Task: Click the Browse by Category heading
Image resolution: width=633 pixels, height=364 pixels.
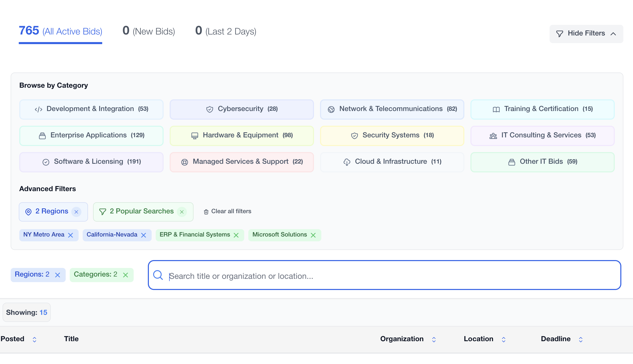Action: [x=54, y=85]
